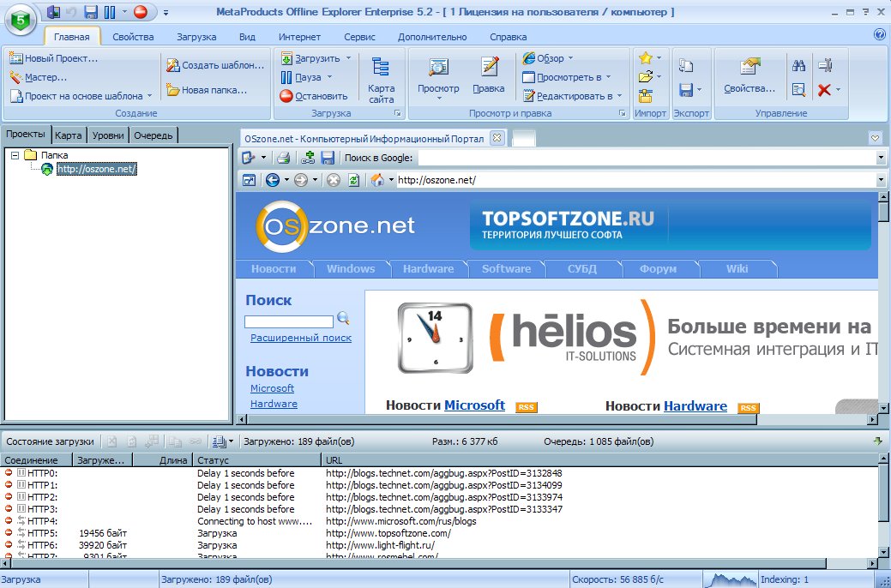Click the browser refresh page icon
891x588 pixels.
[x=353, y=180]
